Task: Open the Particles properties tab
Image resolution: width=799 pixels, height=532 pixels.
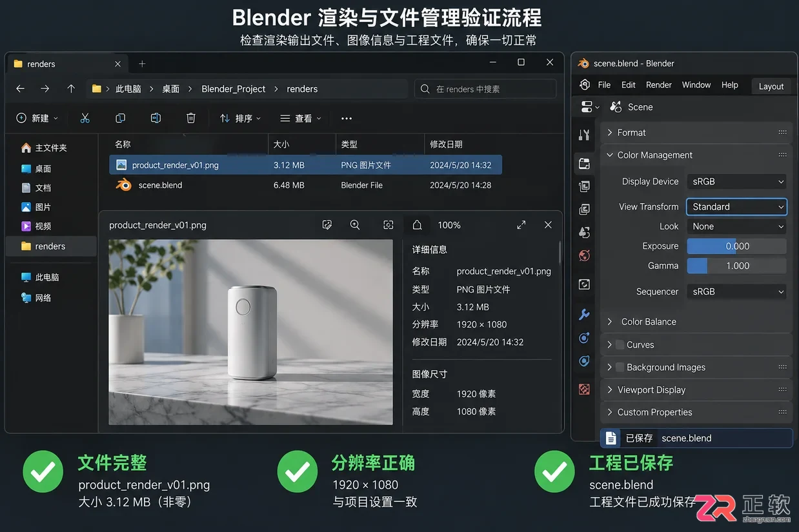Action: coord(584,338)
